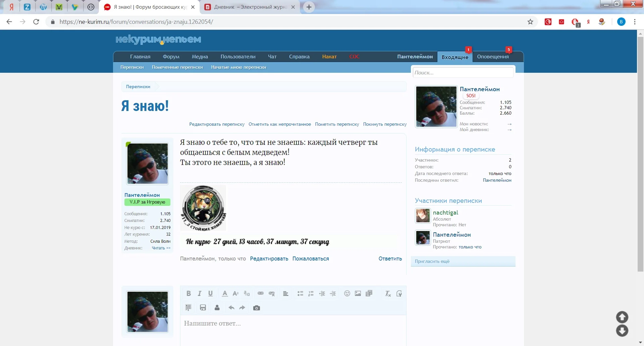This screenshot has width=644, height=346.
Task: Open nachtigal participant profile link
Action: click(445, 213)
